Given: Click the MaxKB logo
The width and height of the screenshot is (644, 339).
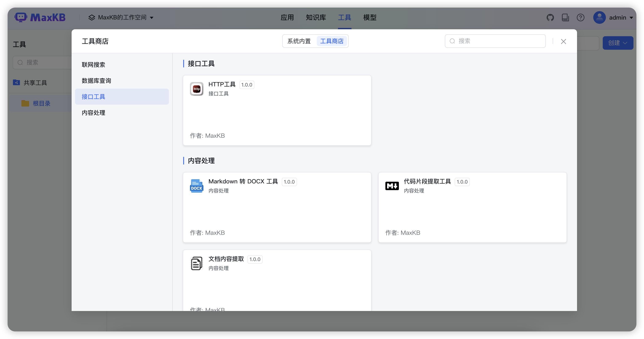Looking at the screenshot, I should 40,17.
